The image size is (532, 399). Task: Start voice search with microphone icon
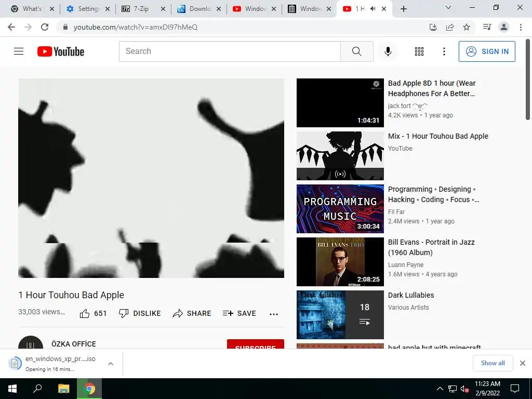click(388, 51)
